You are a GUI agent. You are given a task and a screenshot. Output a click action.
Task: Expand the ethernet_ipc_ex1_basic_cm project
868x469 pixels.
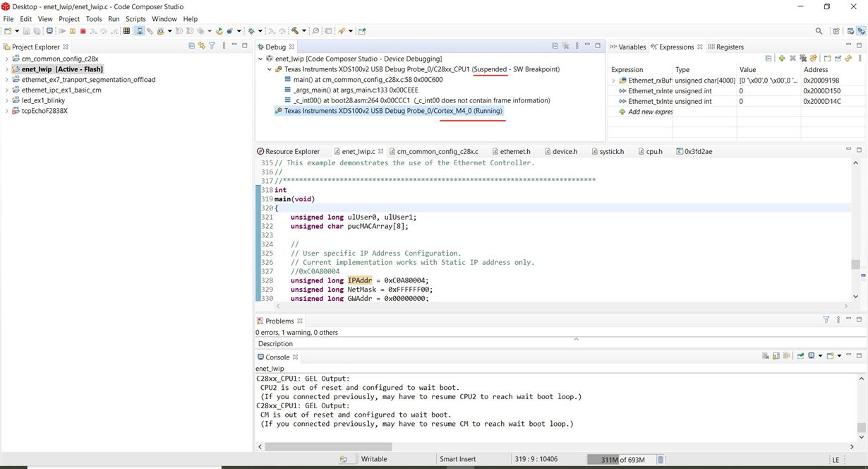pyautogui.click(x=7, y=90)
